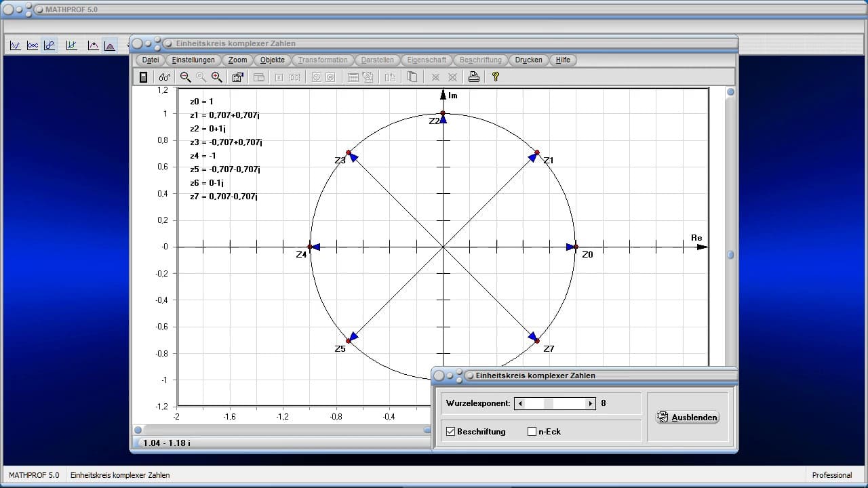Open help via the yellow question mark
This screenshot has height=488, width=868.
pos(496,77)
